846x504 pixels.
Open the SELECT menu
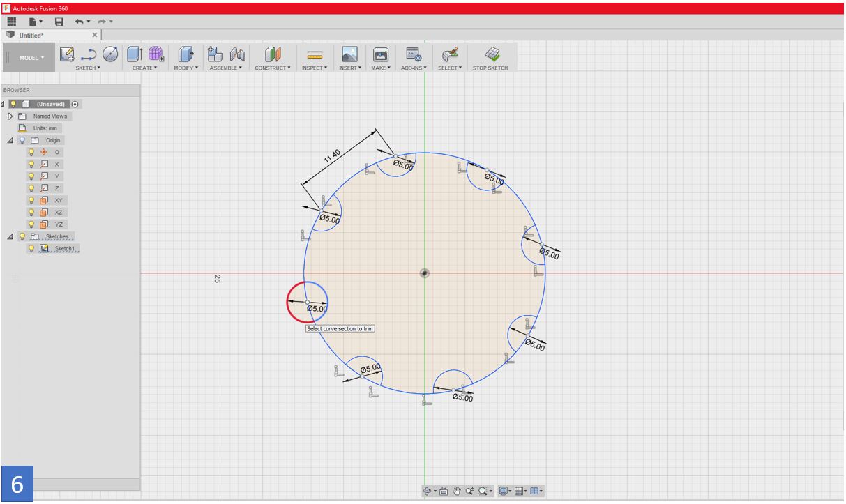pos(450,68)
